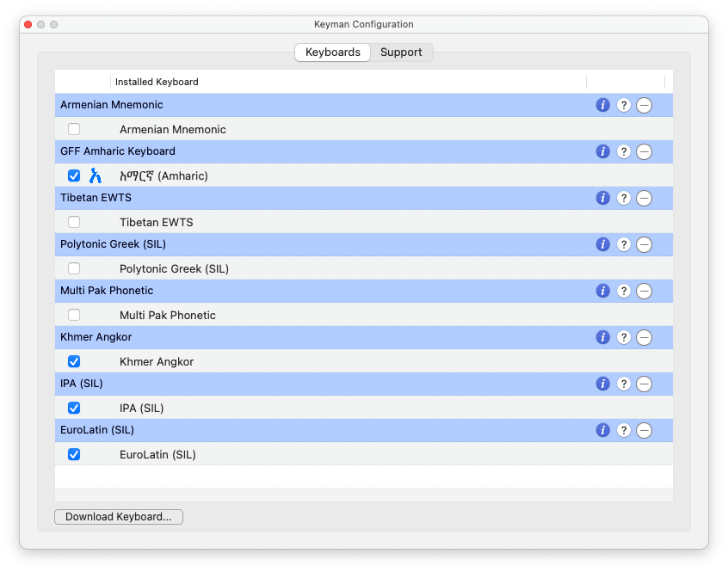
Task: Switch to the Support tab
Action: click(x=401, y=52)
